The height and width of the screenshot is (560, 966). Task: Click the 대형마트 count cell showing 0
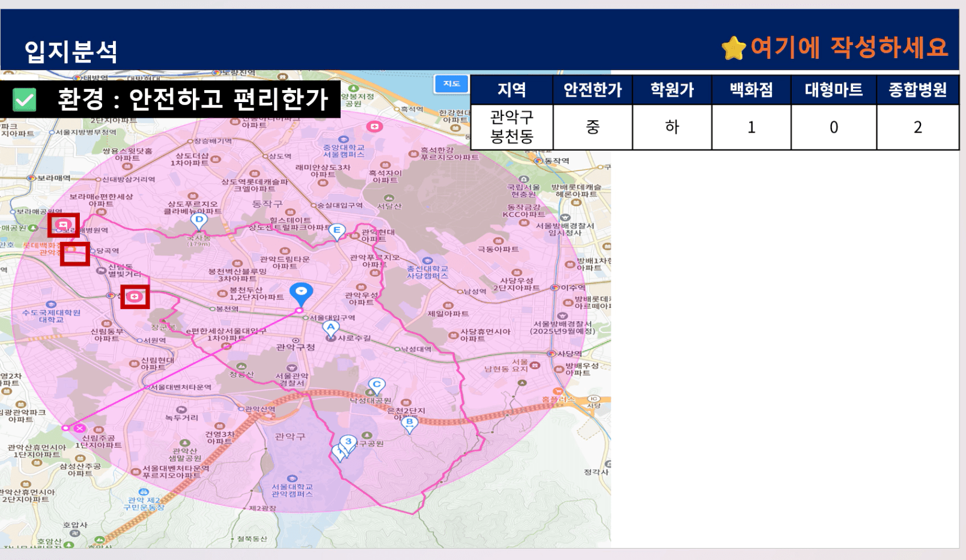[x=834, y=127]
